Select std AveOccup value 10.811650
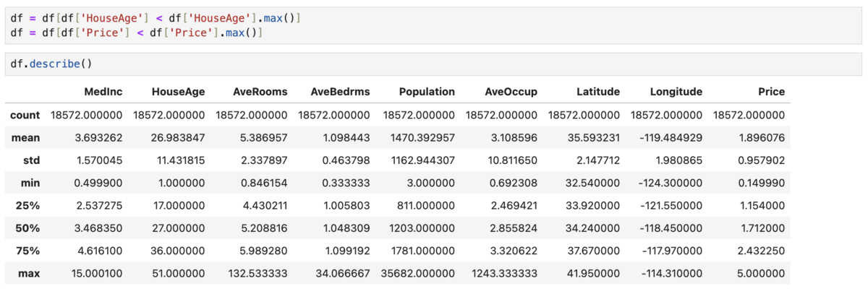 click(511, 160)
